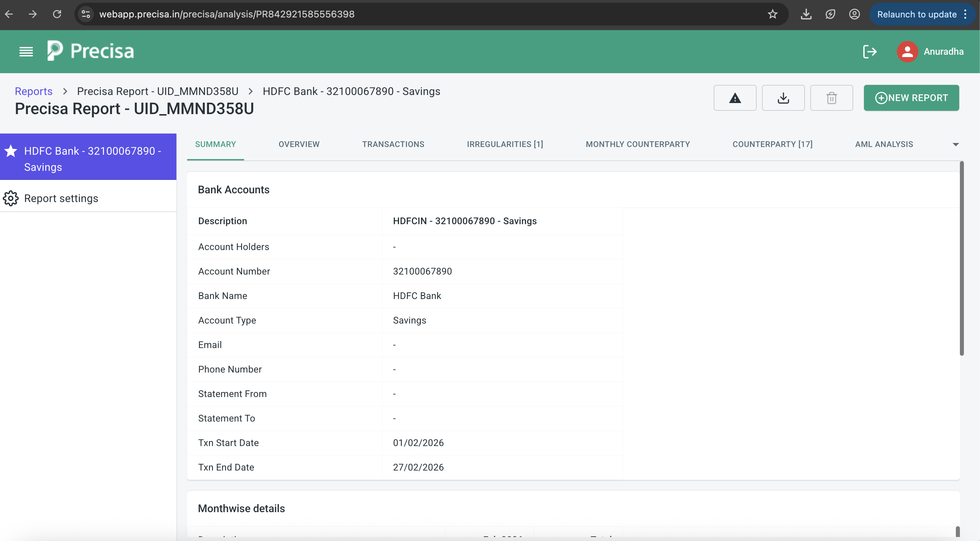Click the Email label

[210, 345]
